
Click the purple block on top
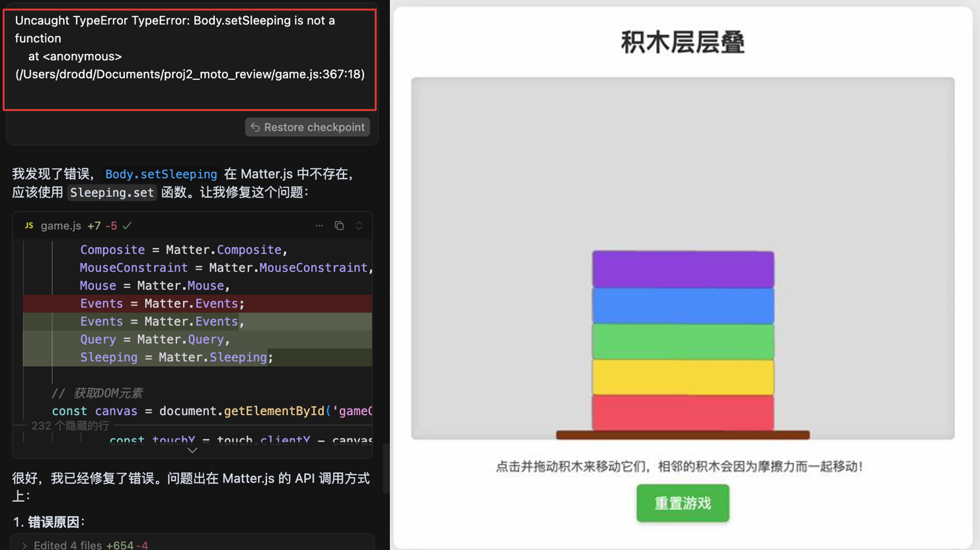(683, 269)
